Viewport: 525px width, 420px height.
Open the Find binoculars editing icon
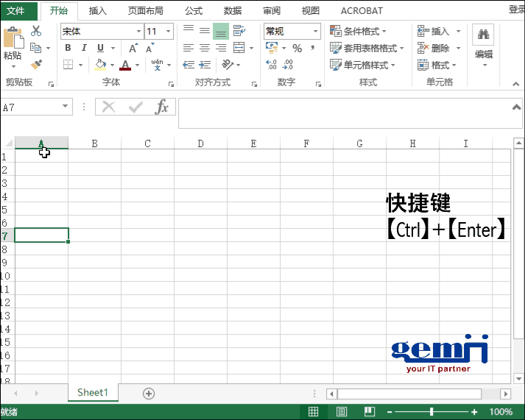tap(483, 35)
